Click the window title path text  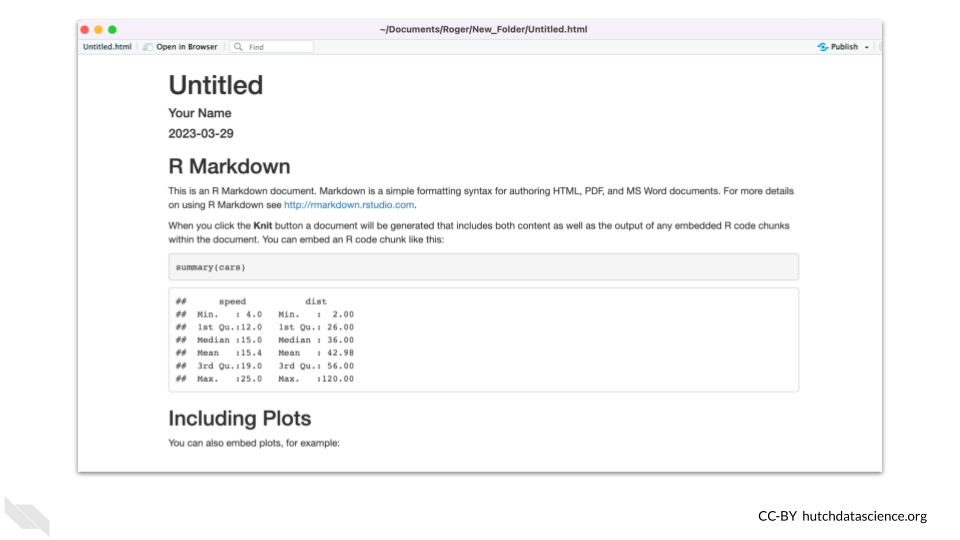pos(483,29)
